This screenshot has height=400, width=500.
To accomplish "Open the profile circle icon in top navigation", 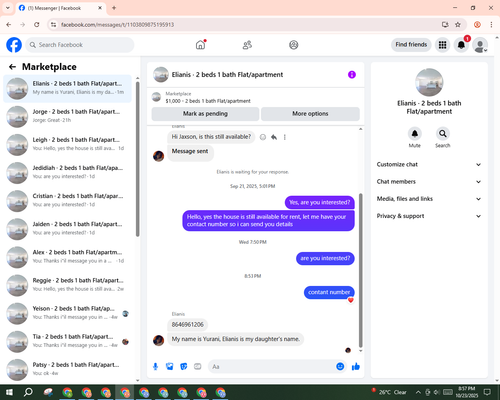I will [x=294, y=45].
